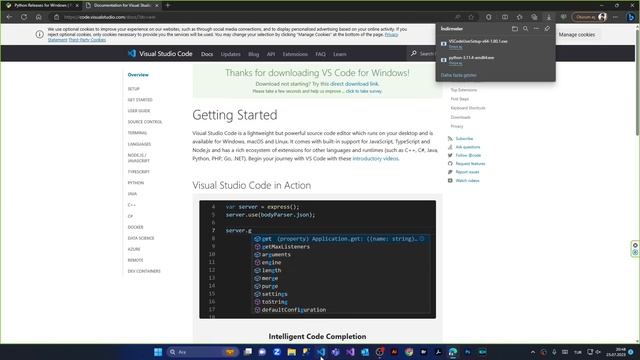This screenshot has width=640, height=360.
Task: Click Subscribe link in right sidebar
Action: click(464, 139)
